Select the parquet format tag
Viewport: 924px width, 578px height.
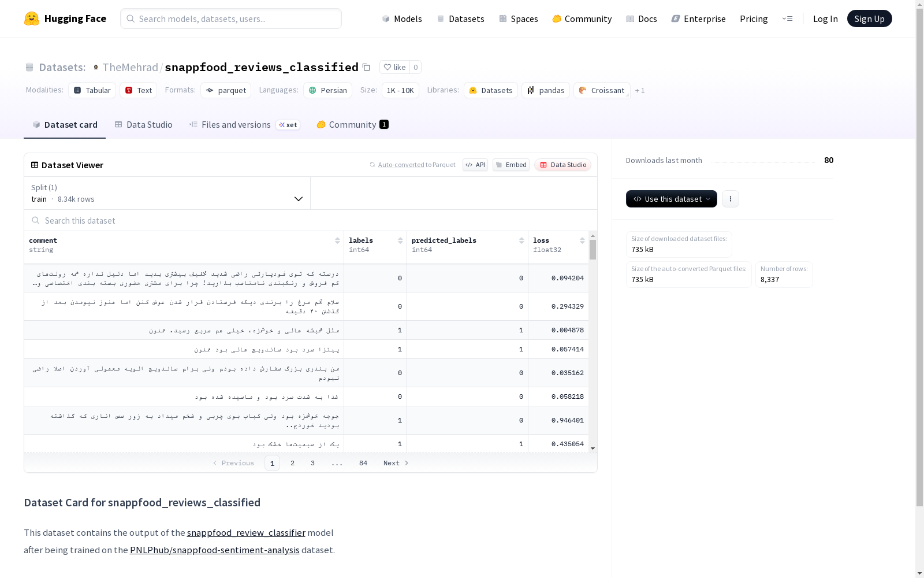226,90
